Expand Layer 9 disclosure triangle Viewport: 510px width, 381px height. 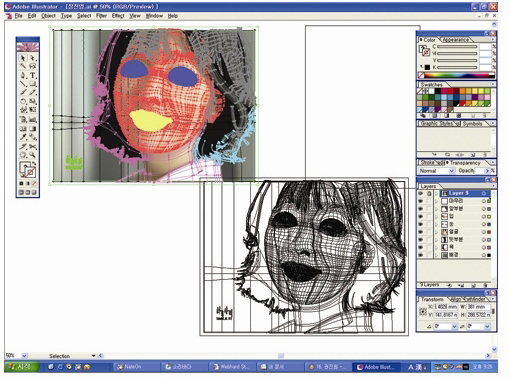point(437,193)
